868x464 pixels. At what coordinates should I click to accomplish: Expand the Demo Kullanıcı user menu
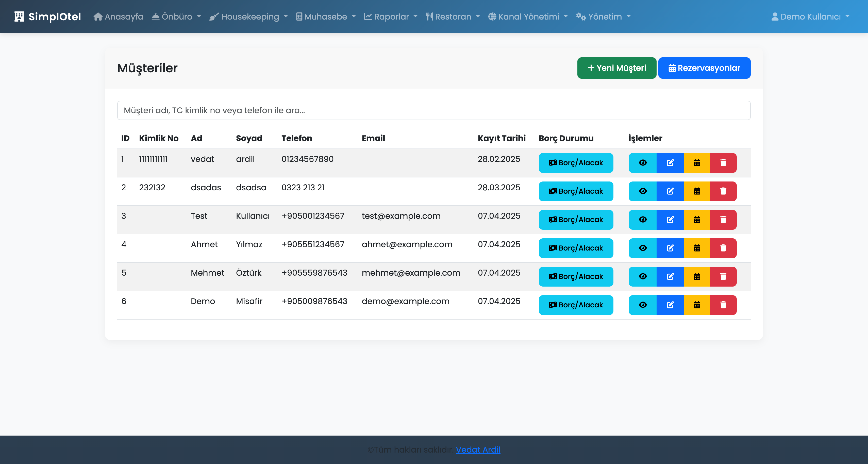pos(810,16)
